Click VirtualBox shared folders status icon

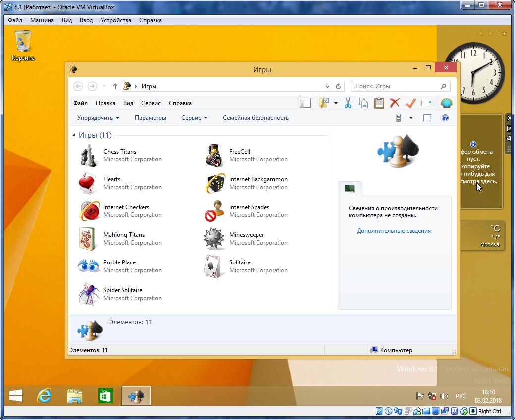coord(426,411)
